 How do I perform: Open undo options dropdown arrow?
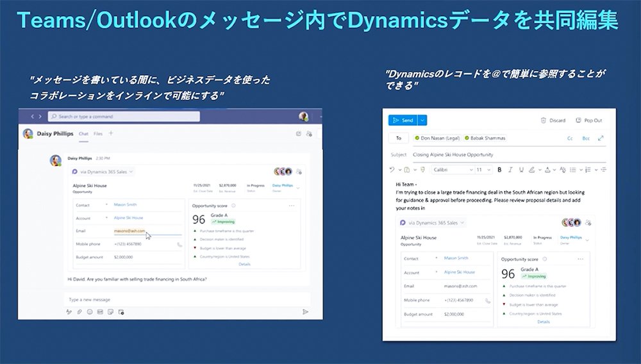(400, 170)
